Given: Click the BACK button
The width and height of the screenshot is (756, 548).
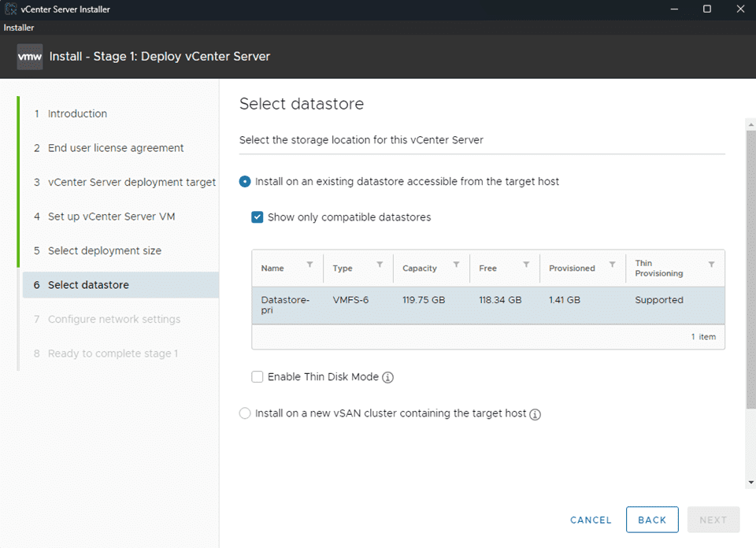Looking at the screenshot, I should [x=652, y=520].
